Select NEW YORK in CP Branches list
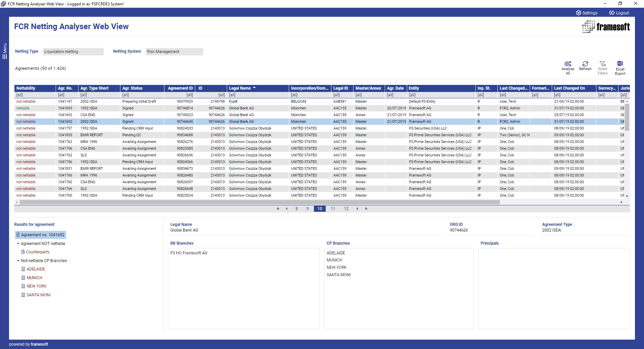The image size is (644, 349). click(x=336, y=267)
